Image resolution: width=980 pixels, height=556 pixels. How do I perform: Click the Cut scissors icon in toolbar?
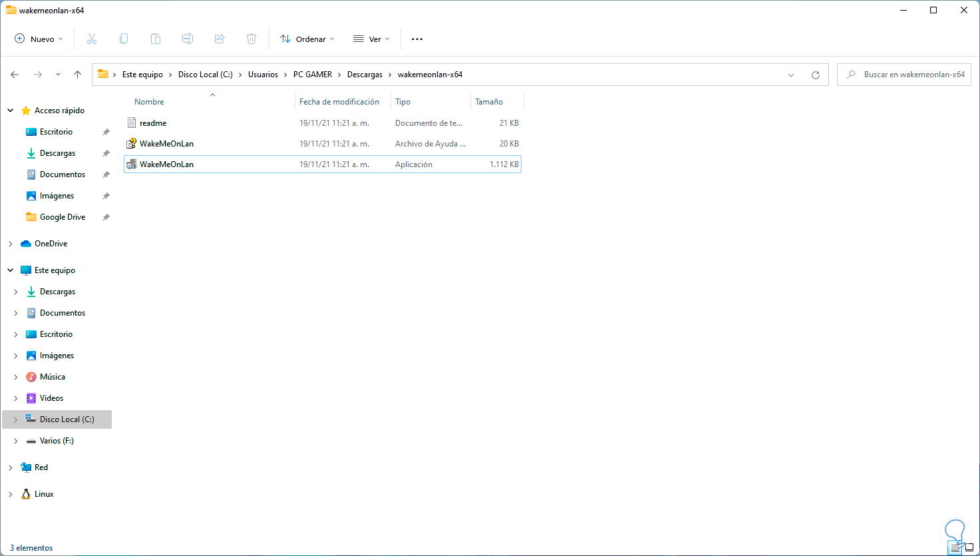[x=92, y=39]
